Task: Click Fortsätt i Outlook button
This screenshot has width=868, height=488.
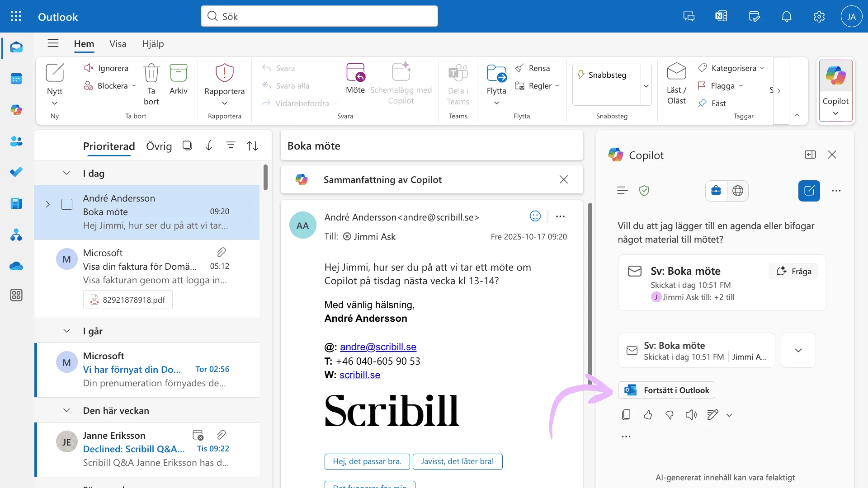Action: [666, 390]
